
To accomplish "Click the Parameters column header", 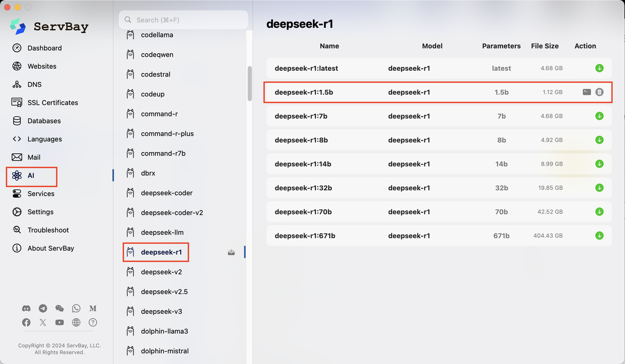I will click(501, 46).
